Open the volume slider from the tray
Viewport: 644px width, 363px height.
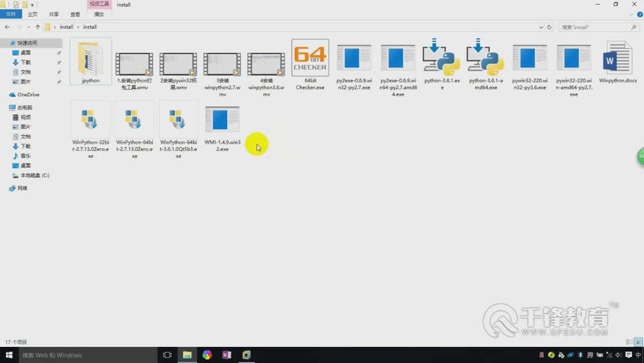pyautogui.click(x=618, y=355)
